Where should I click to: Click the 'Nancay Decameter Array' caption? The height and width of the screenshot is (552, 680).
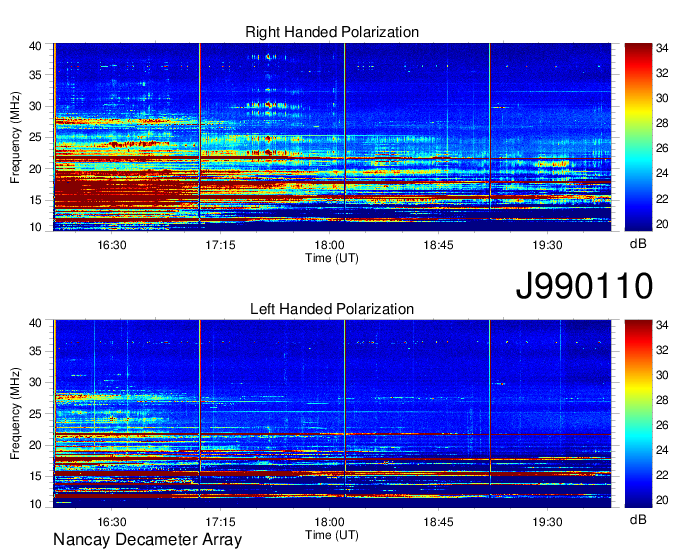pos(147,539)
